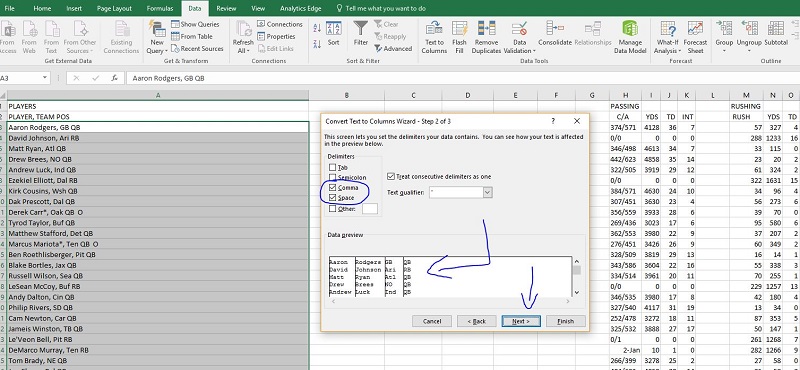Click the Other delimiter text field
Screen dimensions: 800x370
(x=370, y=208)
